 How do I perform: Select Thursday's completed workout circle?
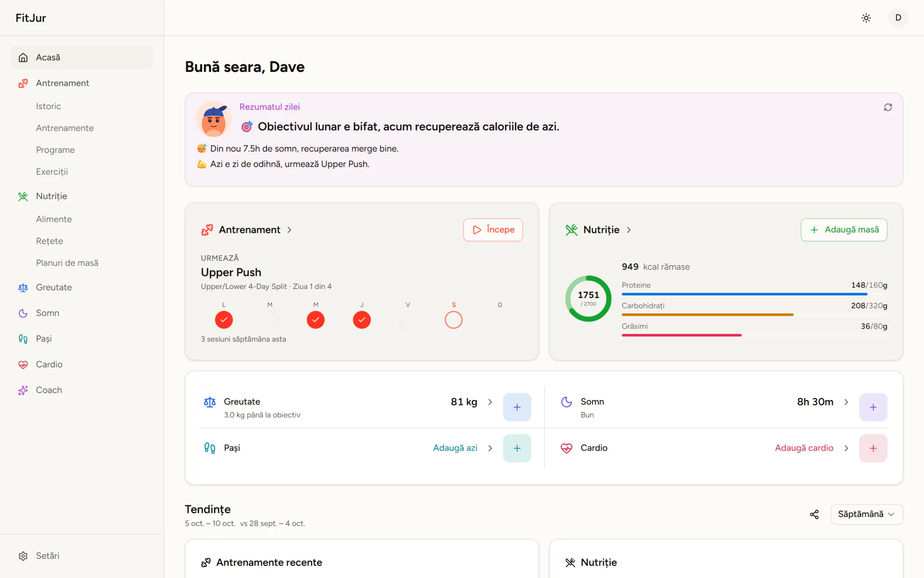tap(362, 320)
